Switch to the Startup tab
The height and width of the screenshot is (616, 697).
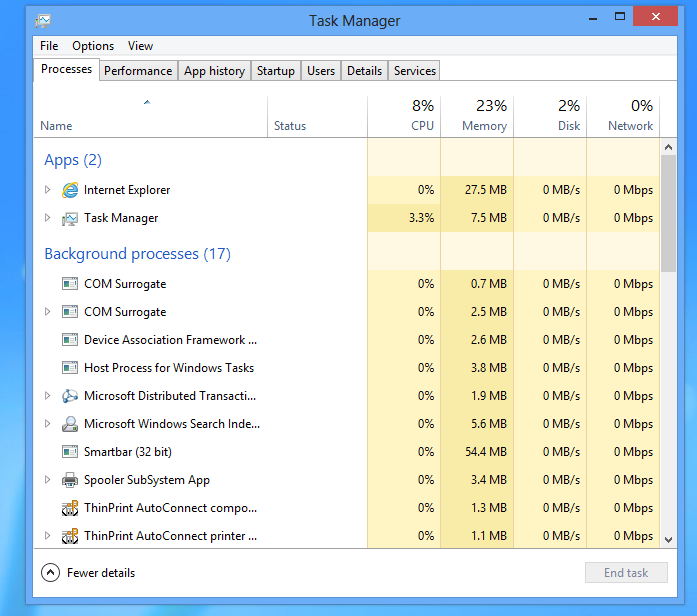click(x=276, y=71)
